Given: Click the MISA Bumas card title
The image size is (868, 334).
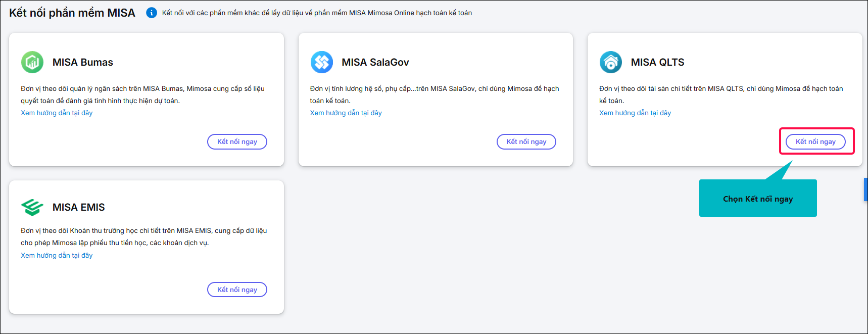Looking at the screenshot, I should [83, 62].
